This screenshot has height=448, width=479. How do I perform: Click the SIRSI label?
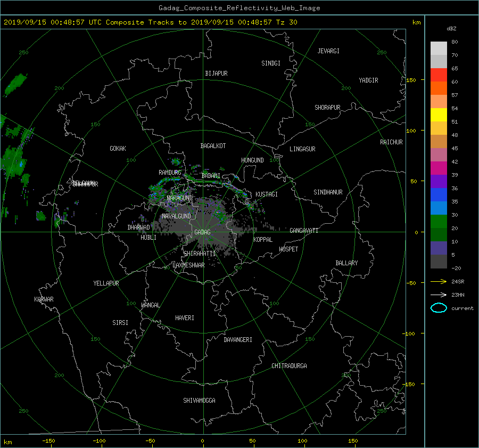[x=120, y=323]
